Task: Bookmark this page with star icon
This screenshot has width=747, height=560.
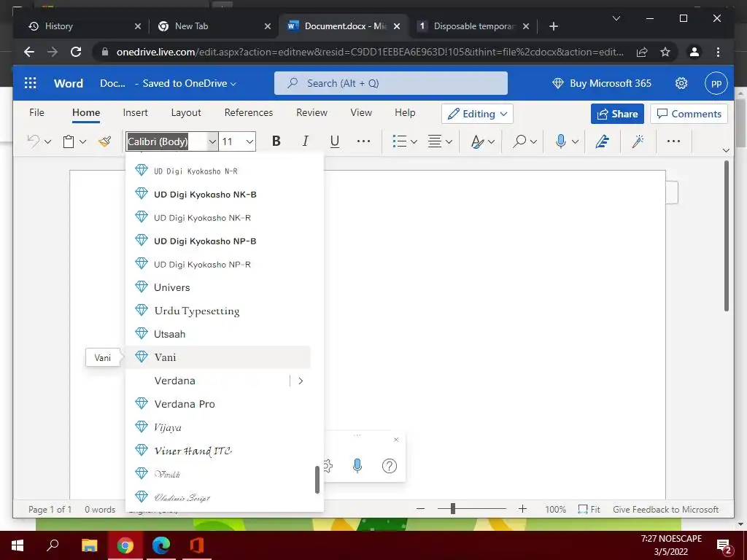Action: 665,52
